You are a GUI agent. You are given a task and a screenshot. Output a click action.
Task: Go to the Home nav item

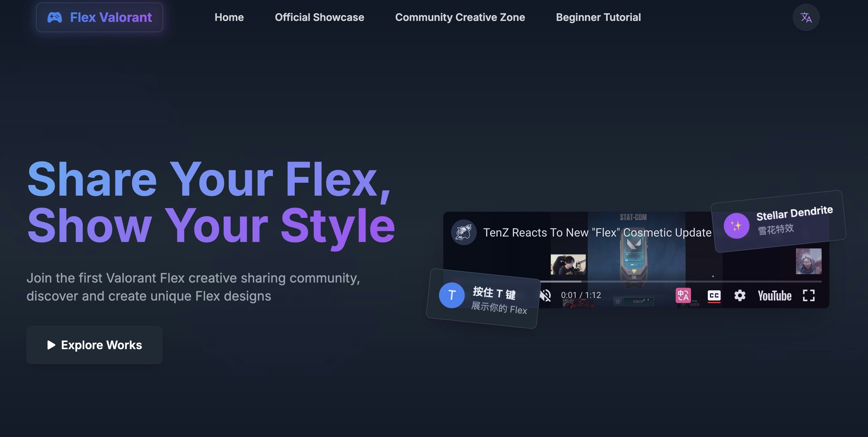pyautogui.click(x=229, y=17)
